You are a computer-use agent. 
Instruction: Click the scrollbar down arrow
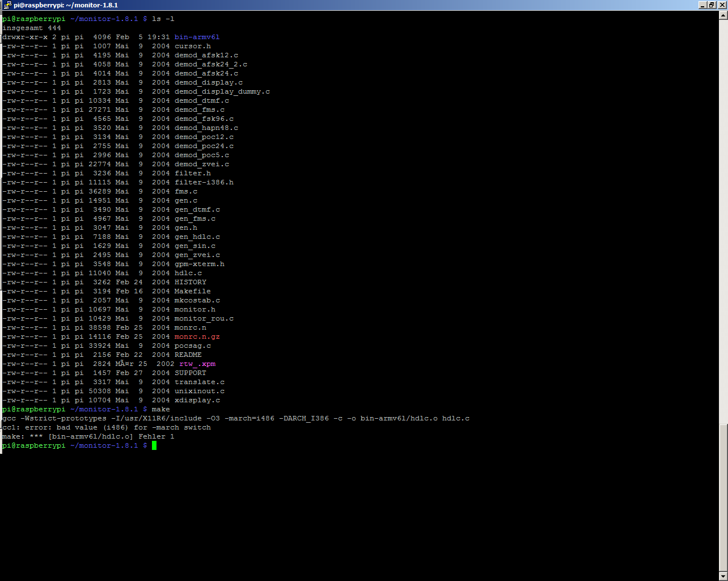[723, 576]
